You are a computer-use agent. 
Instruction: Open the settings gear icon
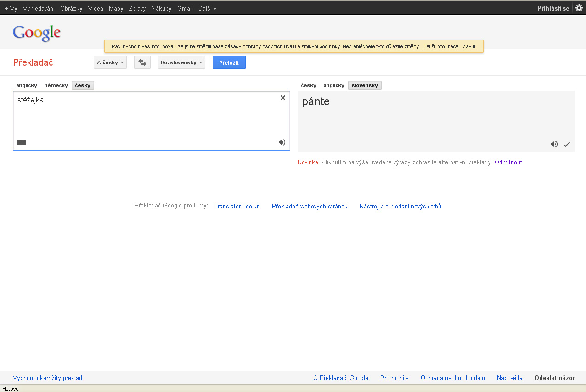(579, 8)
